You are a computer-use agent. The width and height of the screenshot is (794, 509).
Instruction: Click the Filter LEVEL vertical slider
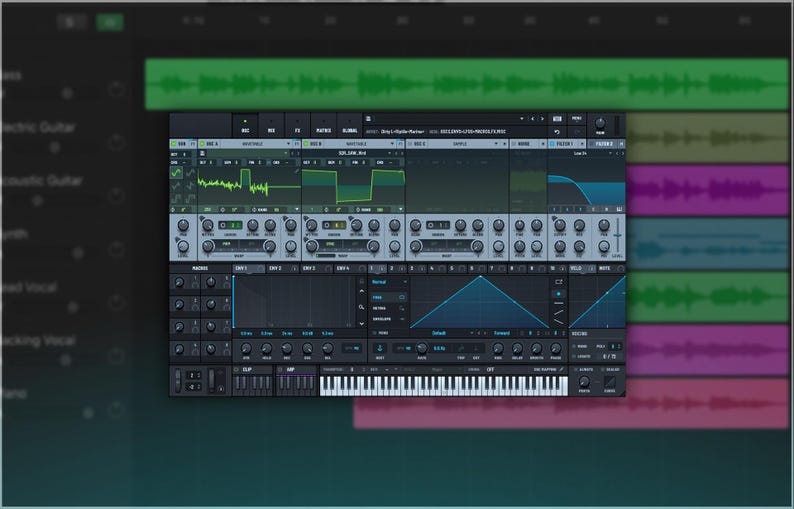pos(617,236)
